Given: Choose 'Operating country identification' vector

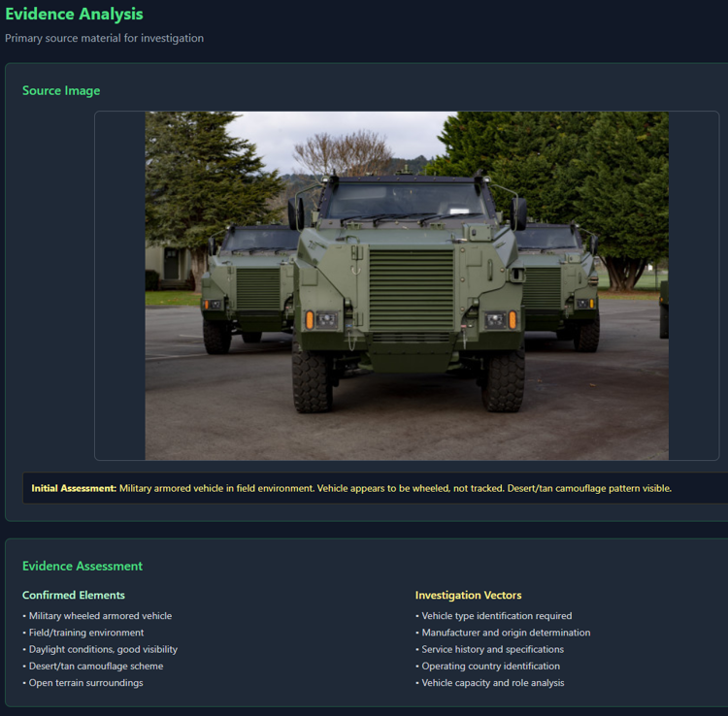Looking at the screenshot, I should [488, 666].
